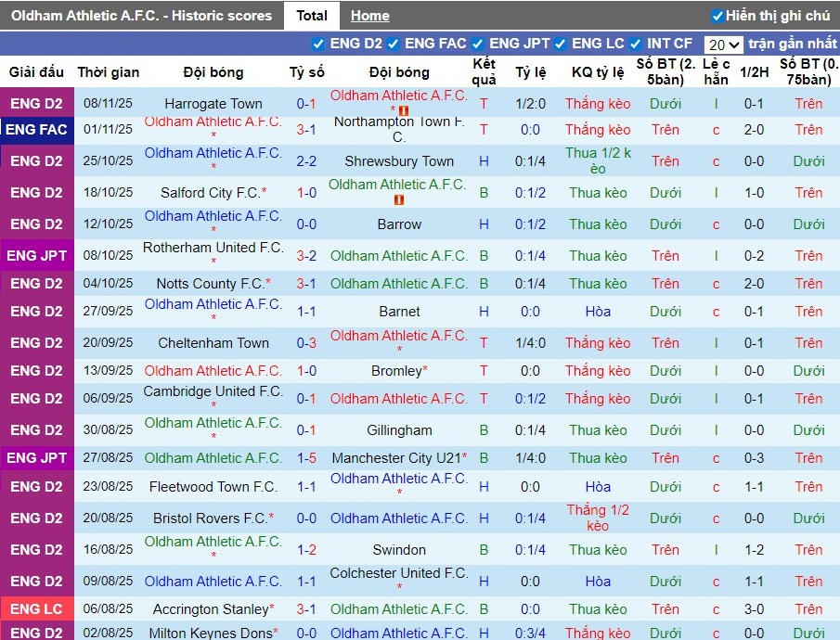
Task: Open Barnet team link
Action: coord(399,312)
